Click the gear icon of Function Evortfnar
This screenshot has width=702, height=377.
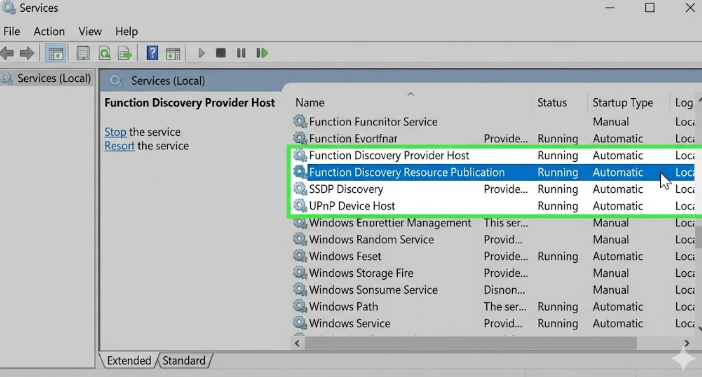300,138
